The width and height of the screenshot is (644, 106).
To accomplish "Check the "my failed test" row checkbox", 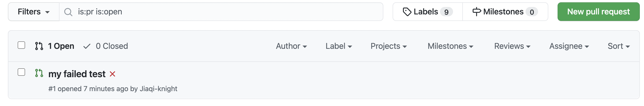I will (x=22, y=72).
